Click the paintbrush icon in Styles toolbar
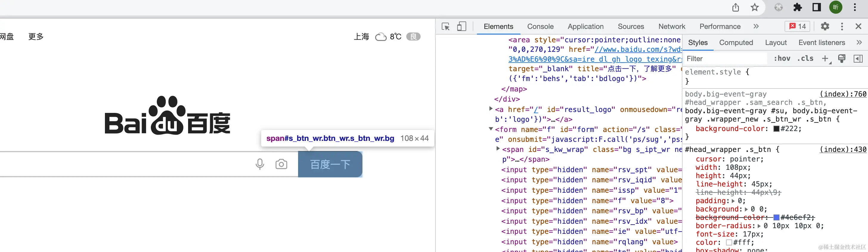 (x=841, y=59)
